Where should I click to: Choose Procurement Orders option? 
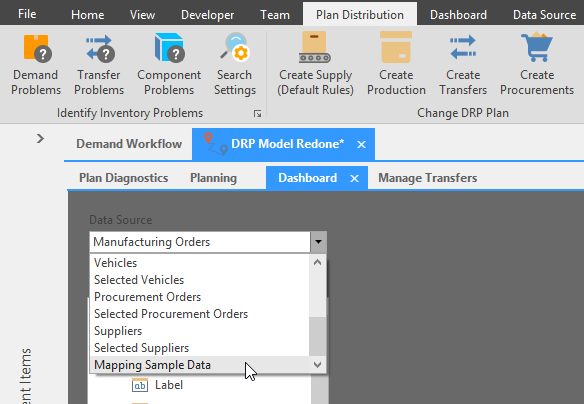200,297
